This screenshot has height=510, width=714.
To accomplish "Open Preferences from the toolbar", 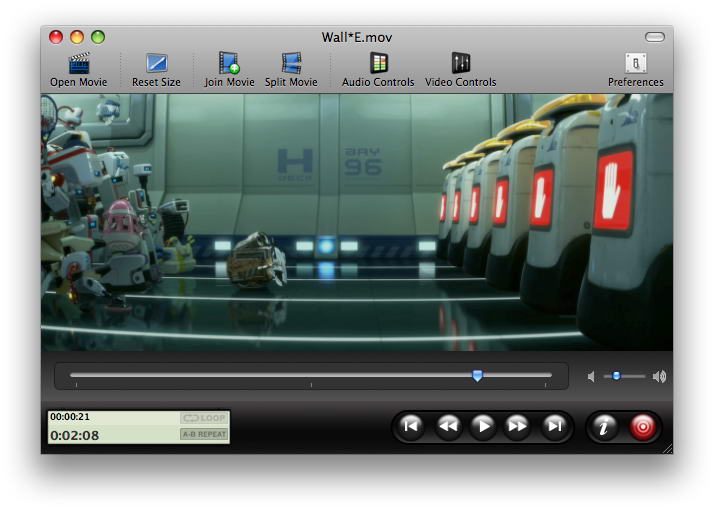I will click(635, 64).
